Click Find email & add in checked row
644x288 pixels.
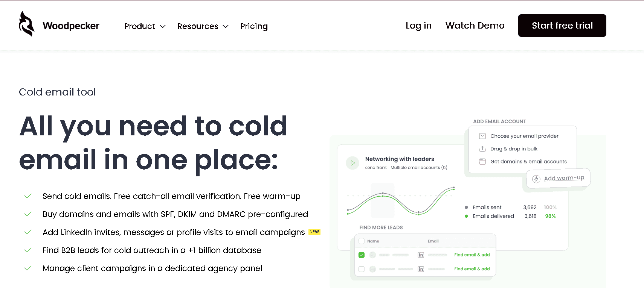click(x=472, y=255)
